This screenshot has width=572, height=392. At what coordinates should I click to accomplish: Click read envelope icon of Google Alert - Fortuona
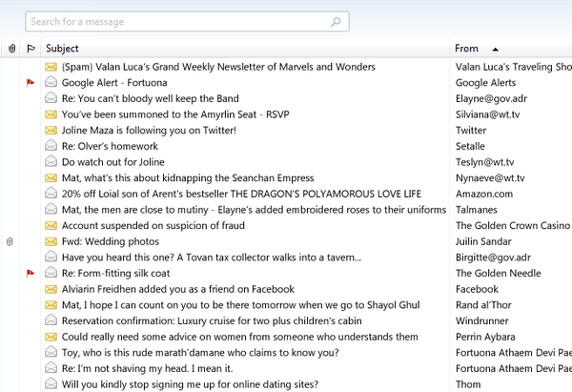click(51, 82)
